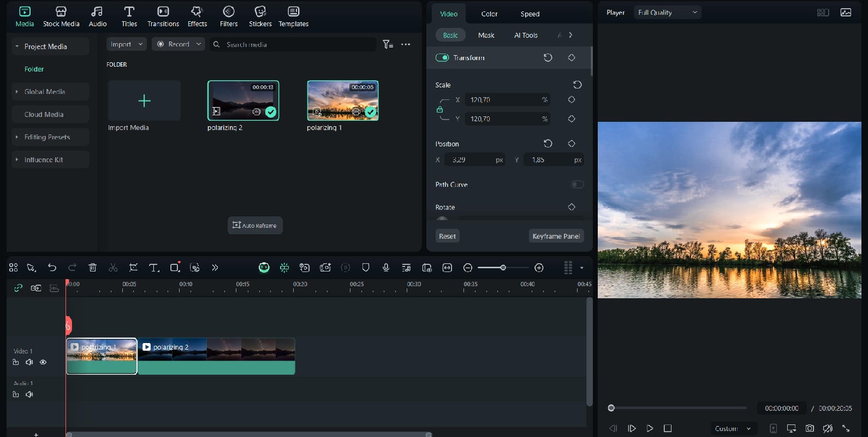Select Folder under Project Media

coord(34,69)
